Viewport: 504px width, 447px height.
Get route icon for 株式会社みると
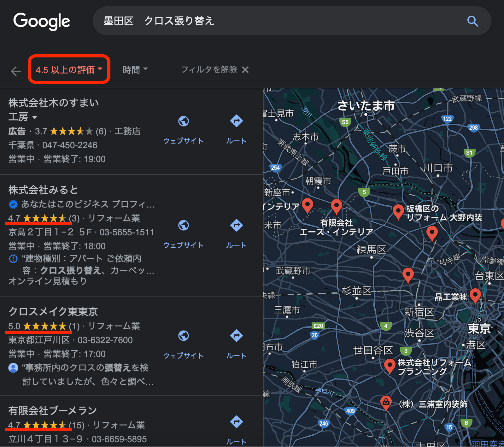click(236, 225)
